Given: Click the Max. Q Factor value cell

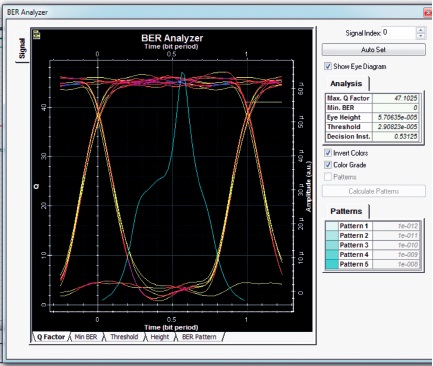Looking at the screenshot, I should pyautogui.click(x=395, y=98).
